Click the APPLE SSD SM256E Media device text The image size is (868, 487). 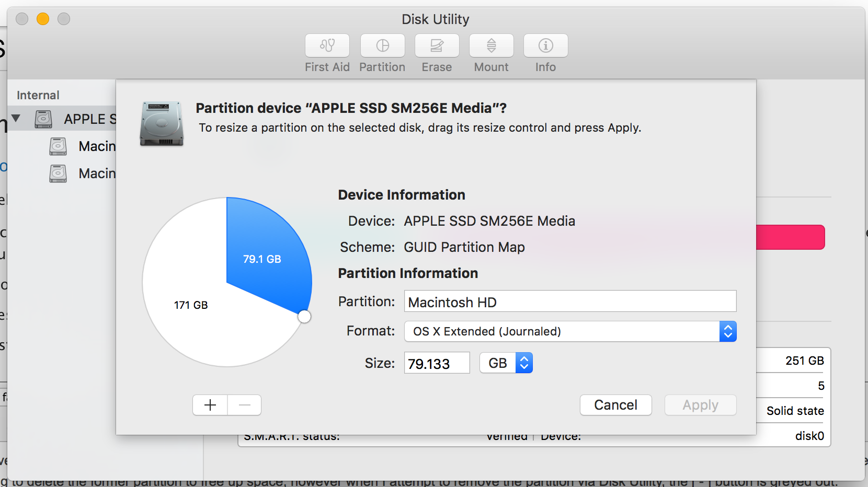coord(489,221)
